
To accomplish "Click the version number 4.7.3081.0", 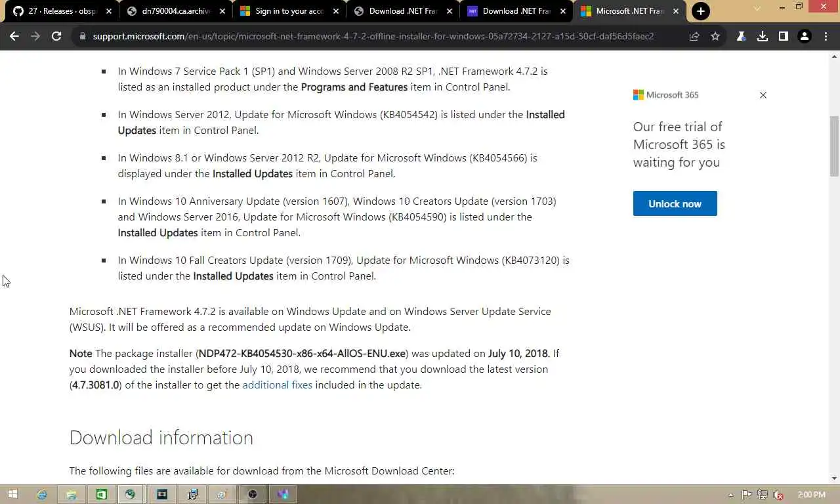I will (96, 385).
